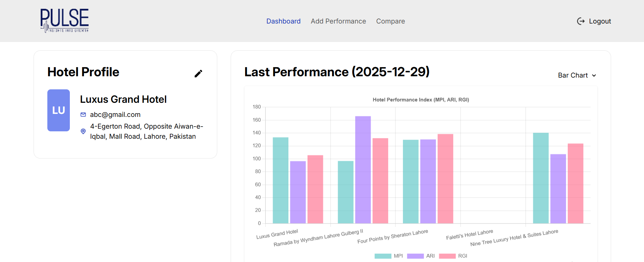Go to Add Performance page
This screenshot has height=262, width=644.
[338, 21]
